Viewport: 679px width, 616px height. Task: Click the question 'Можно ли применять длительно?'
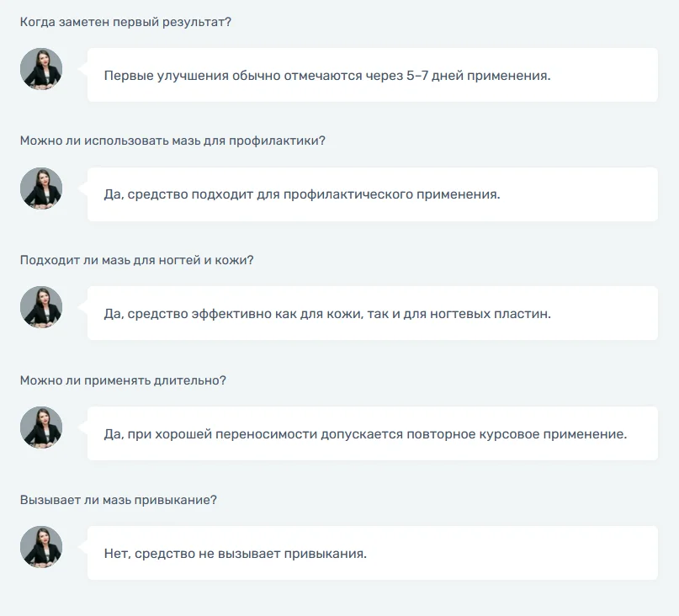coord(123,380)
